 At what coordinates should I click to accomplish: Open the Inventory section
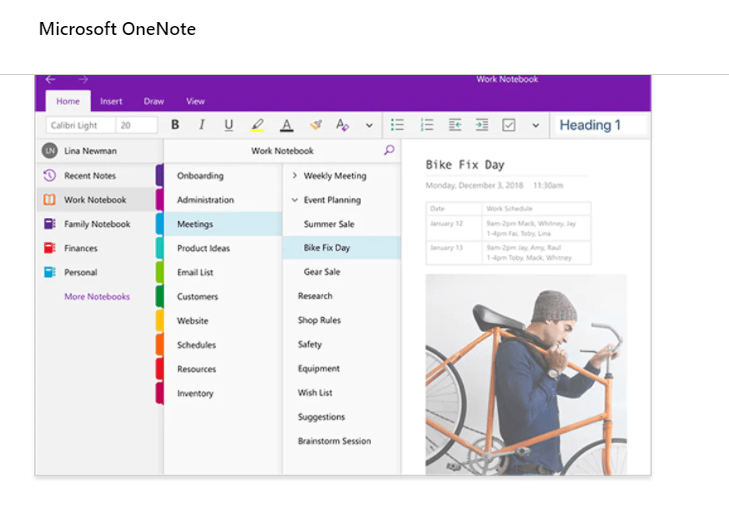click(222, 393)
